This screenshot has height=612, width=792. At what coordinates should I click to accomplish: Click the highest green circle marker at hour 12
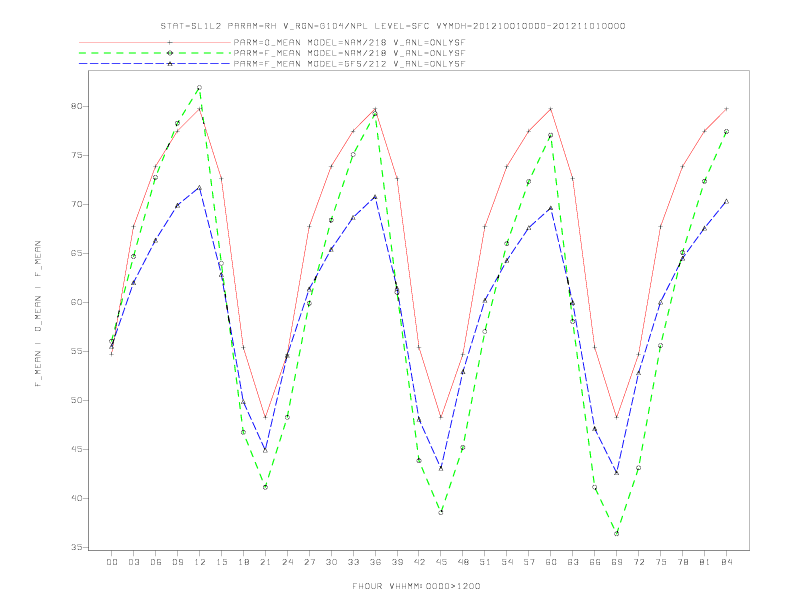point(200,88)
